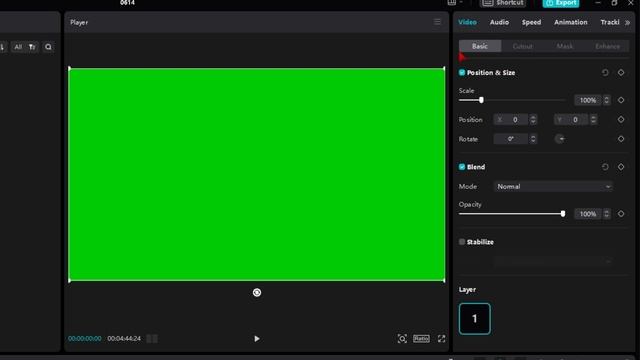The width and height of the screenshot is (640, 360).
Task: Click the Export button
Action: point(561,3)
